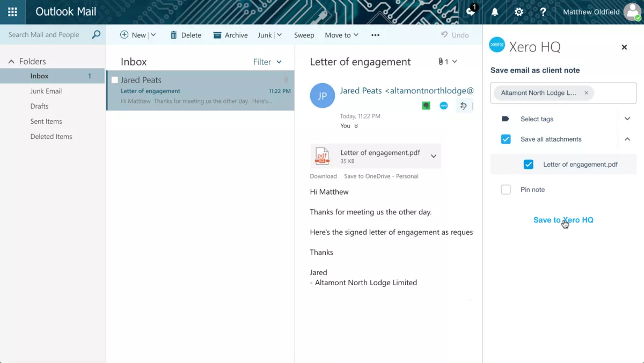Click the Select tags field
The height and width of the screenshot is (363, 644).
537,119
